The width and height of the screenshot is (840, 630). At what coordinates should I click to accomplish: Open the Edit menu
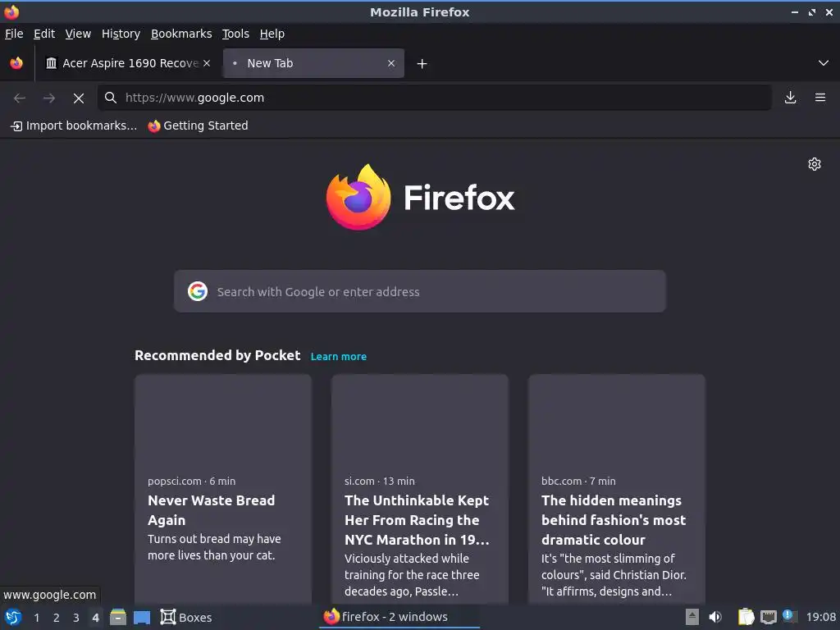(44, 34)
